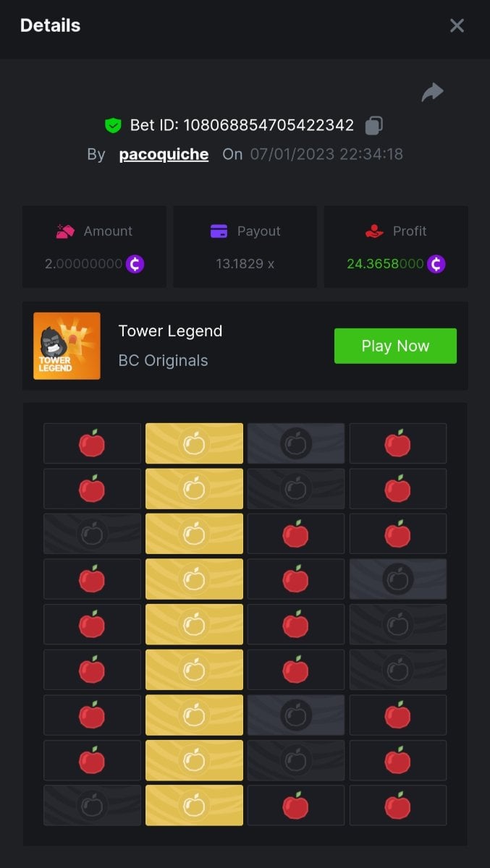Image resolution: width=490 pixels, height=868 pixels.
Task: Select the bottom row gold apple tile
Action: (194, 805)
